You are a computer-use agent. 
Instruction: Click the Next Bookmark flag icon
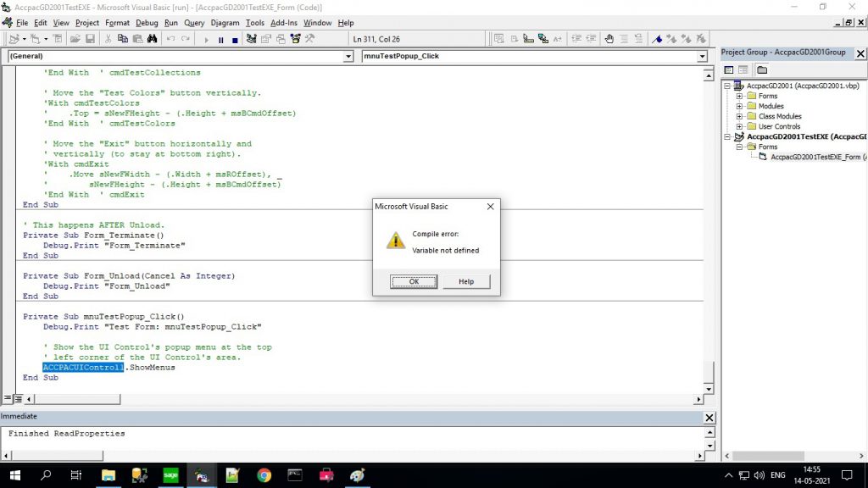(671, 39)
